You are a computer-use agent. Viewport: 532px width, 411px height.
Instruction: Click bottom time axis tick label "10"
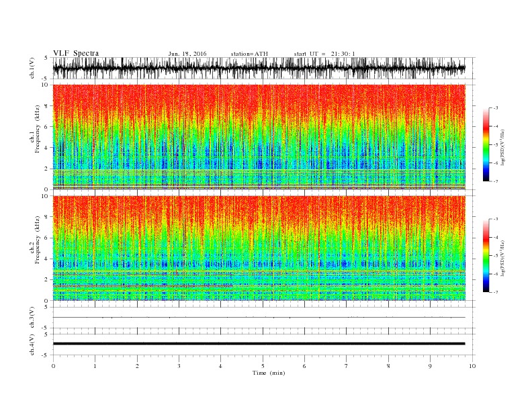472,366
